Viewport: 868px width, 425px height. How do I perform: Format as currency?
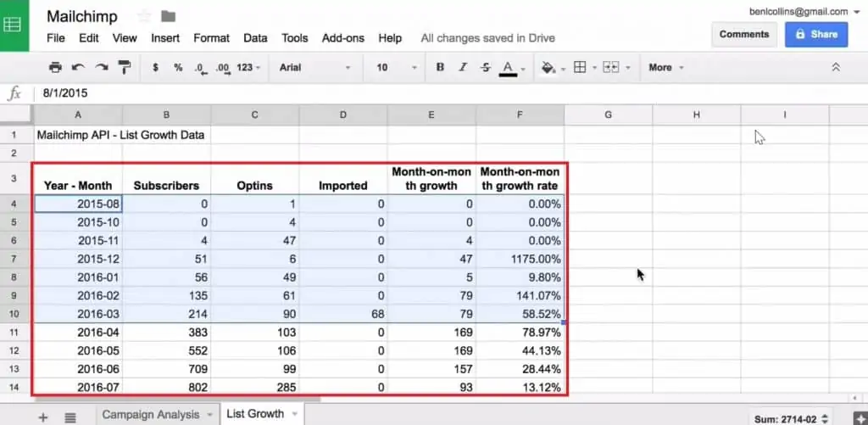click(x=156, y=68)
